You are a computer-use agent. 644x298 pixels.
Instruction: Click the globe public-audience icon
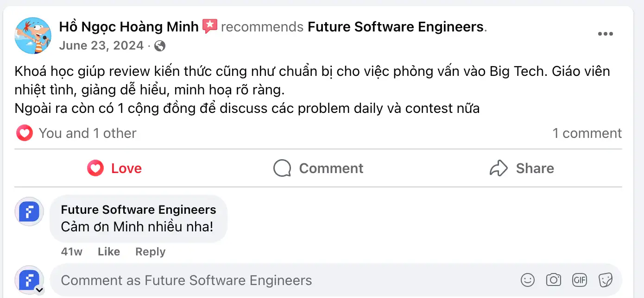point(160,46)
